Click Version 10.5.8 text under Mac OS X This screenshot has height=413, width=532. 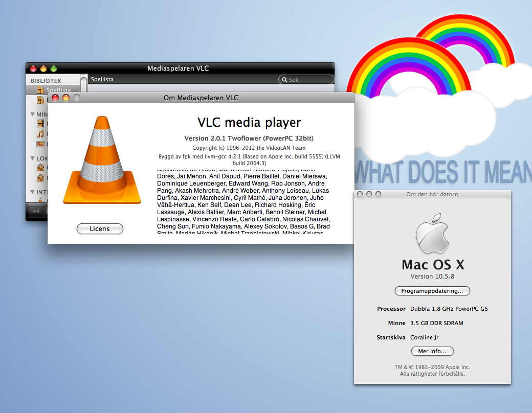[x=432, y=277]
